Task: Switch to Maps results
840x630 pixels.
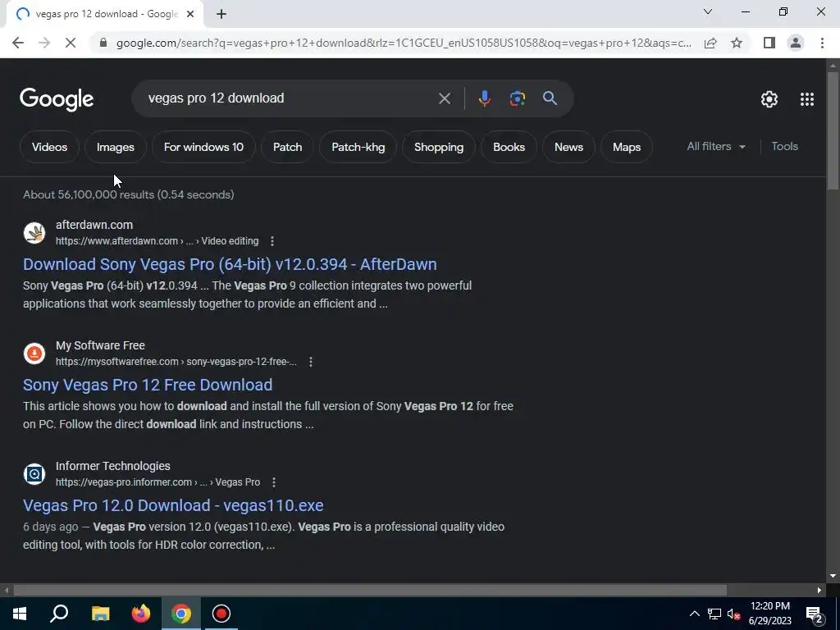Action: [x=626, y=147]
